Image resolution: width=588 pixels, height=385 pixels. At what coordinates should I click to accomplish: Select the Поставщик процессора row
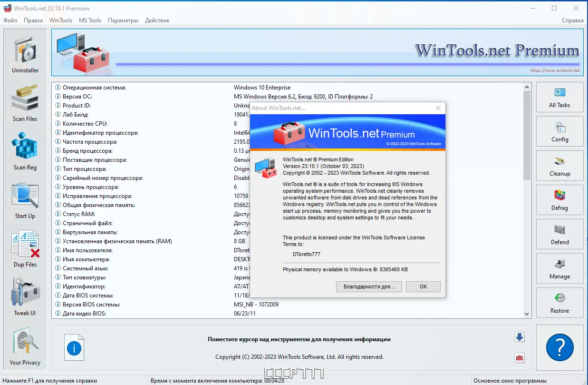point(287,160)
